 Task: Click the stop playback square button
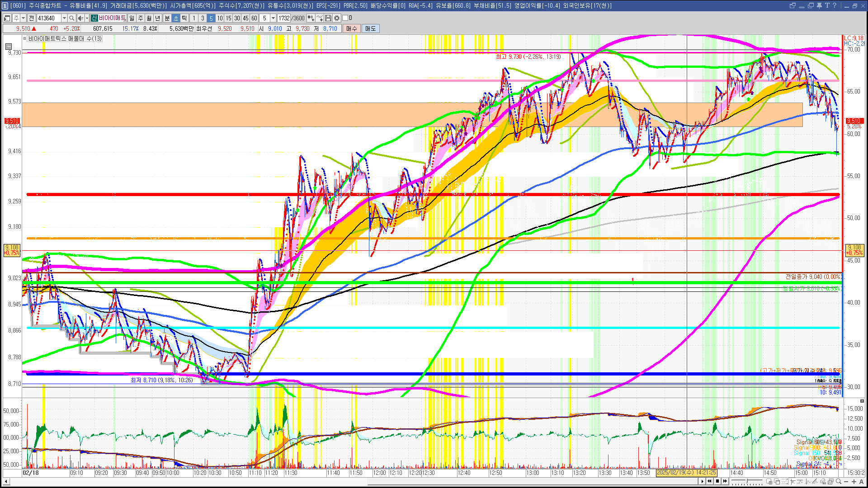point(717,481)
